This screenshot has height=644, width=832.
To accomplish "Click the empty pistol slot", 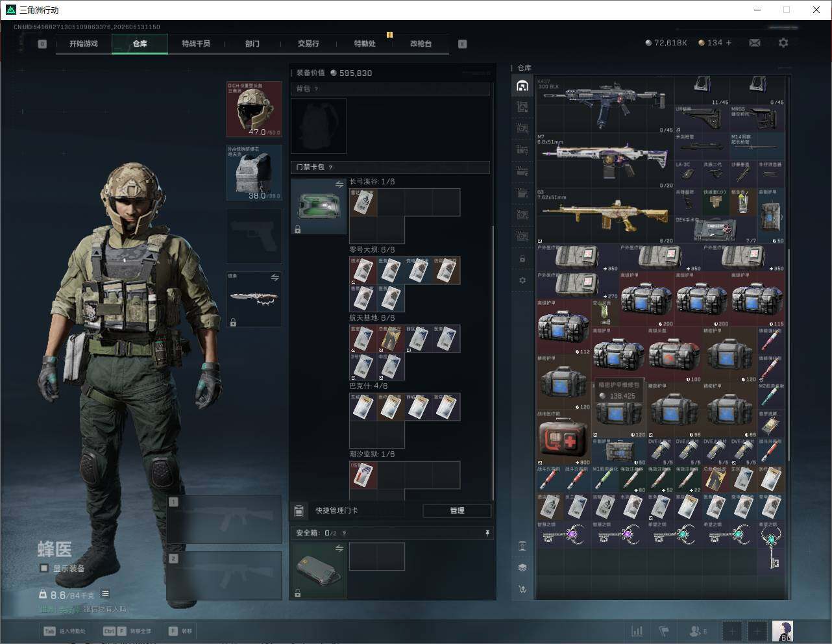I will coord(254,236).
